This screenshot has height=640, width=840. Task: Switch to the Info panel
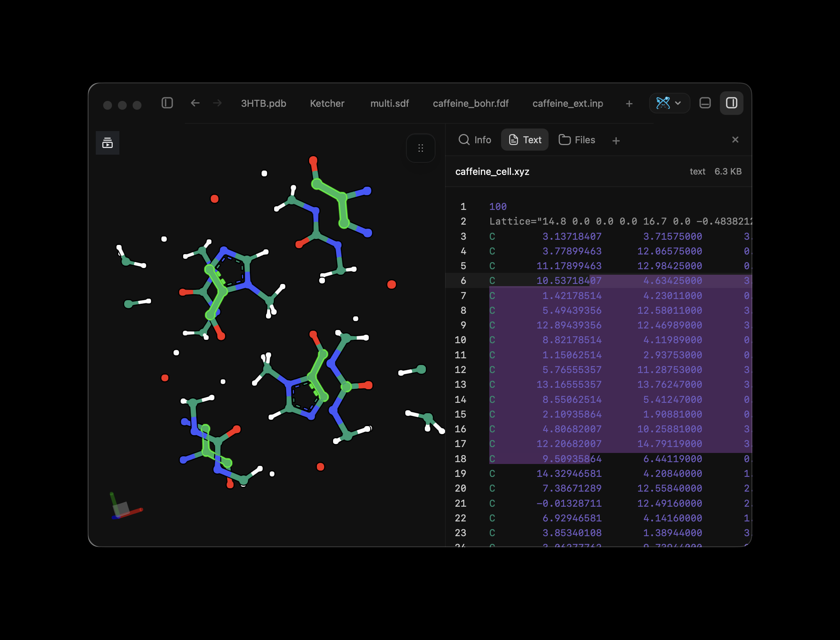point(475,140)
